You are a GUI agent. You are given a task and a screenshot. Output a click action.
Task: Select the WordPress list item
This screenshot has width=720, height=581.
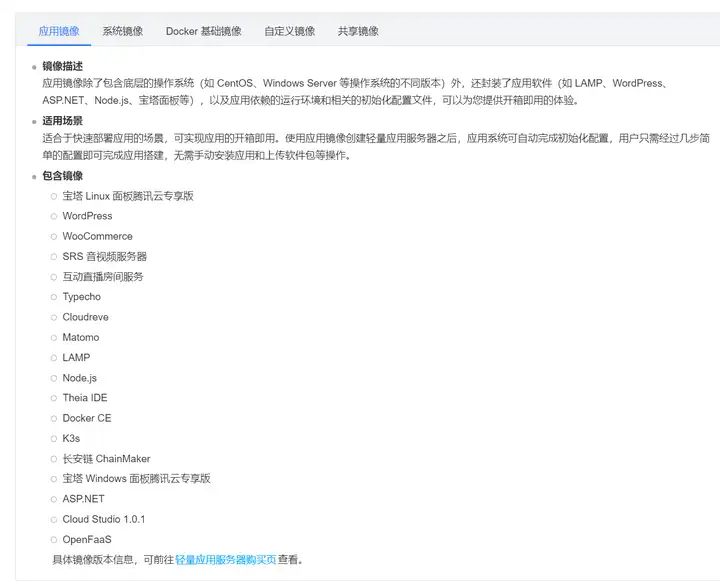[x=87, y=216]
